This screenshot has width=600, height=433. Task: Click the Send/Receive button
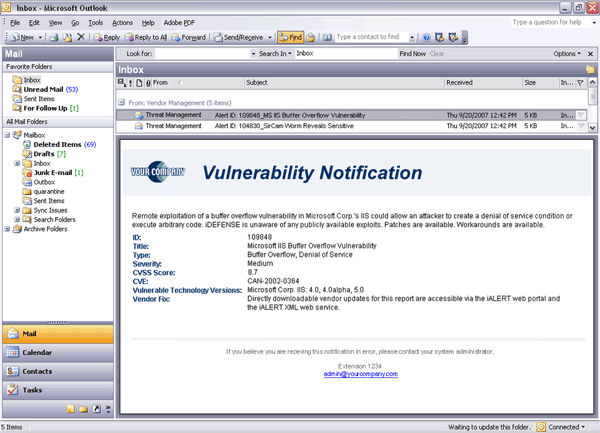click(239, 37)
